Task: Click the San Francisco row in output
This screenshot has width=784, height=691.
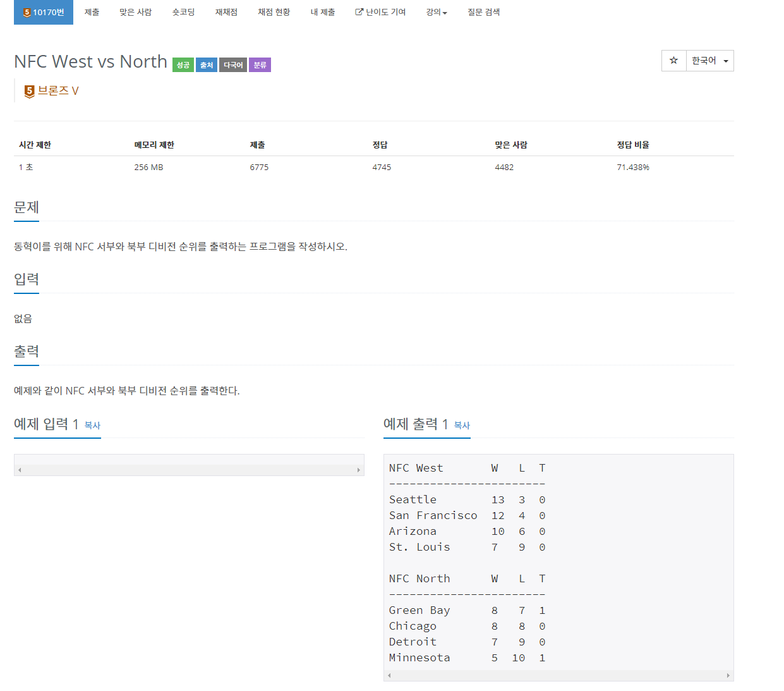Action: click(467, 515)
